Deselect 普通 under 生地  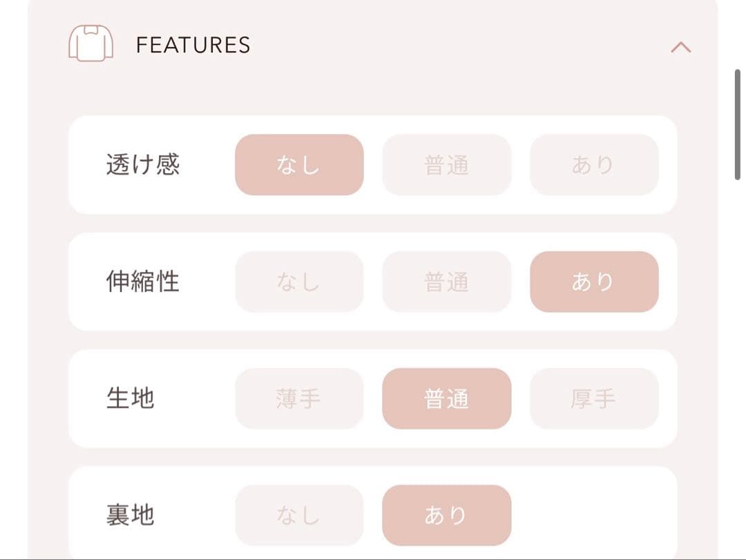pyautogui.click(x=447, y=398)
